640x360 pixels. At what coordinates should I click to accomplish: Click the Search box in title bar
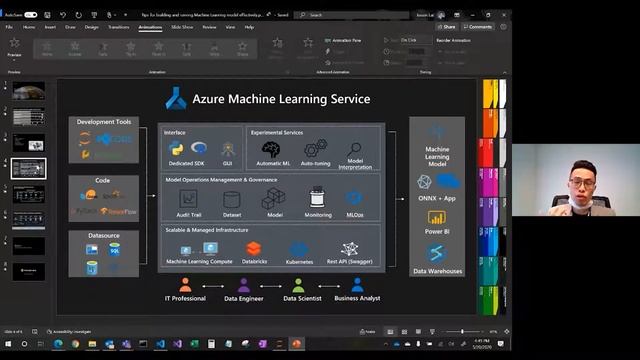[351, 15]
